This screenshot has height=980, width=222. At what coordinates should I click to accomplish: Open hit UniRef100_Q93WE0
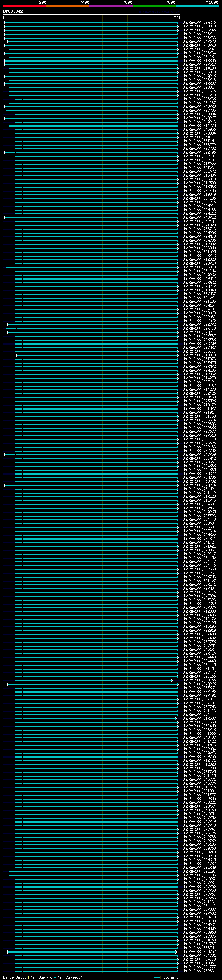[199, 26]
